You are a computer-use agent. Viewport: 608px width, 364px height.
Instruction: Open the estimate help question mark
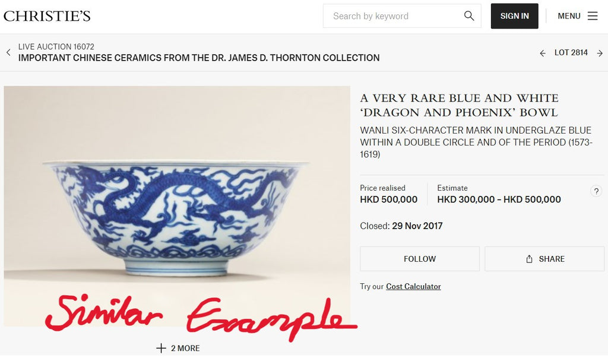[x=596, y=191]
